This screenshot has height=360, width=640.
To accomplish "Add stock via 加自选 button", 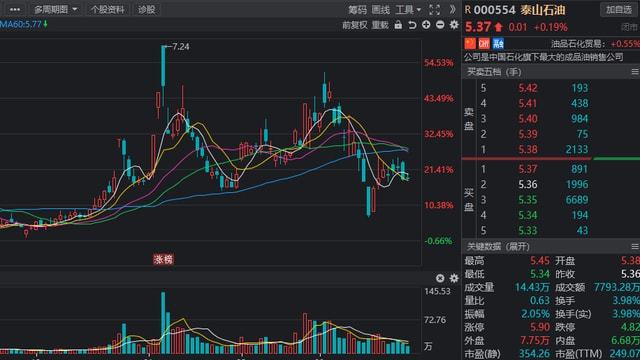I will pos(619,9).
